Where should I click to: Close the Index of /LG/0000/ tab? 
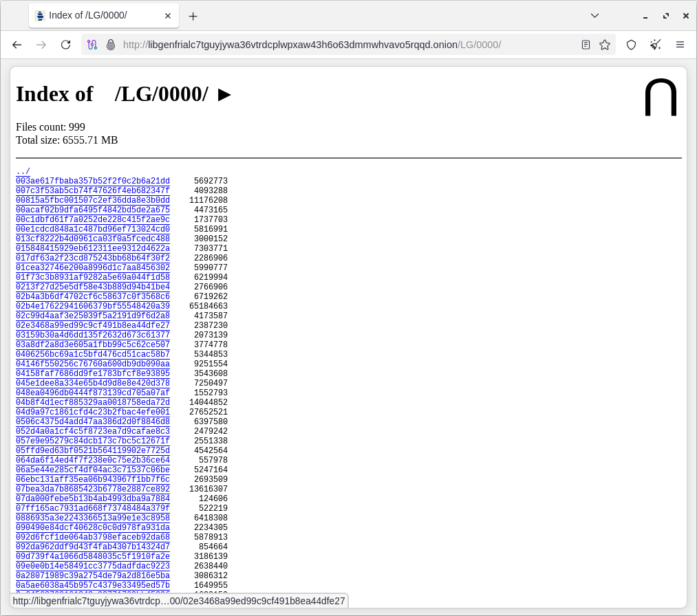pos(168,16)
